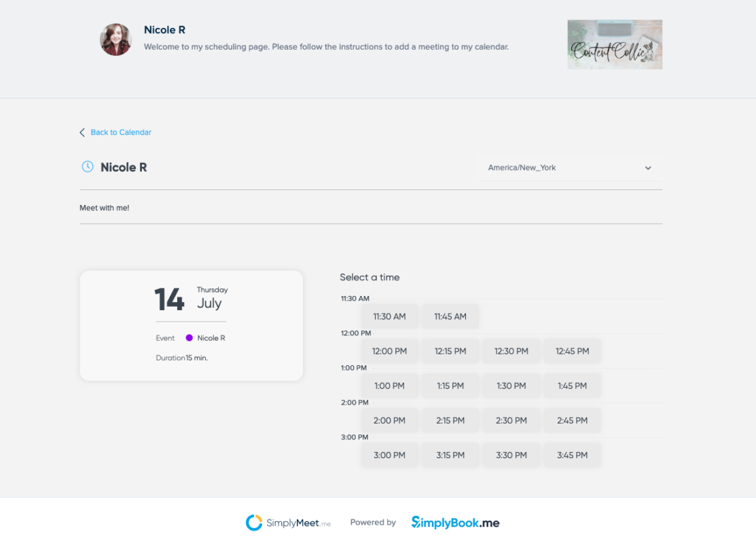Viewport: 756px width, 543px height.
Task: Click Nicole R's profile avatar photo
Action: 115,39
